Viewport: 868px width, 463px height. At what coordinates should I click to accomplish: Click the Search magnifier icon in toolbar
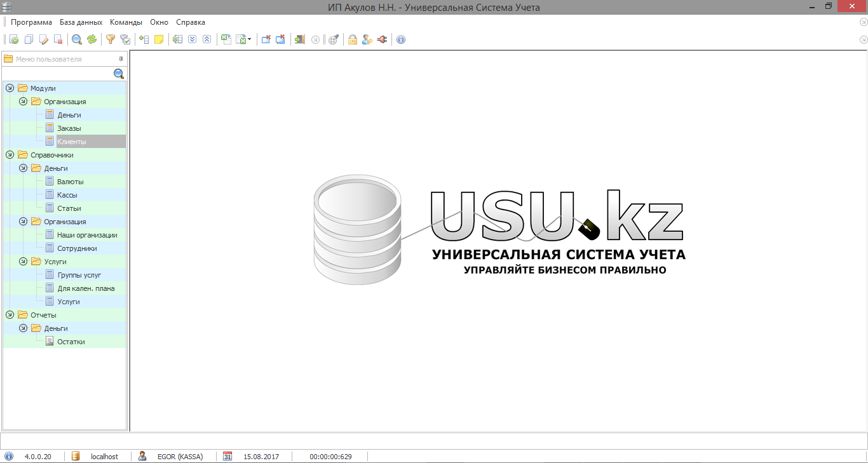[77, 39]
